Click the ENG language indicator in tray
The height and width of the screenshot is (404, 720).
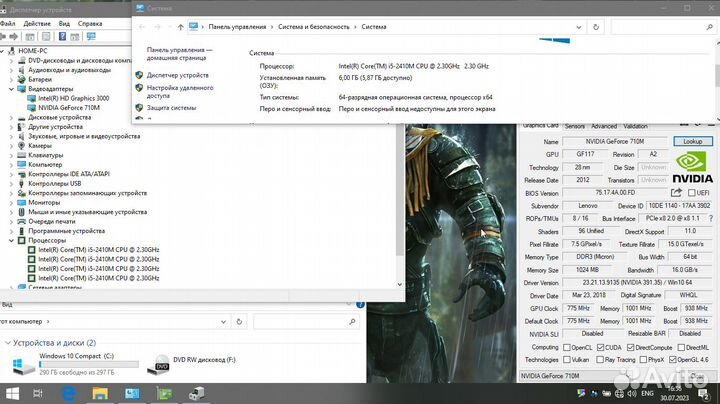tap(647, 393)
